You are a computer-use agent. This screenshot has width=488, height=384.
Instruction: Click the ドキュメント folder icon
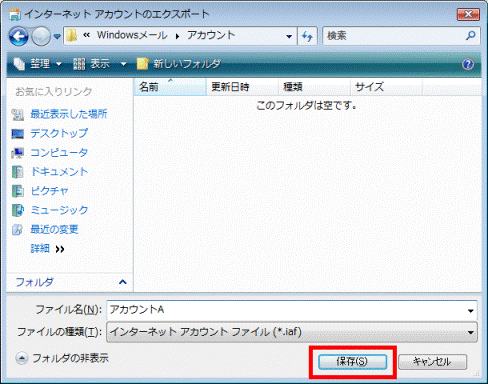(x=18, y=172)
